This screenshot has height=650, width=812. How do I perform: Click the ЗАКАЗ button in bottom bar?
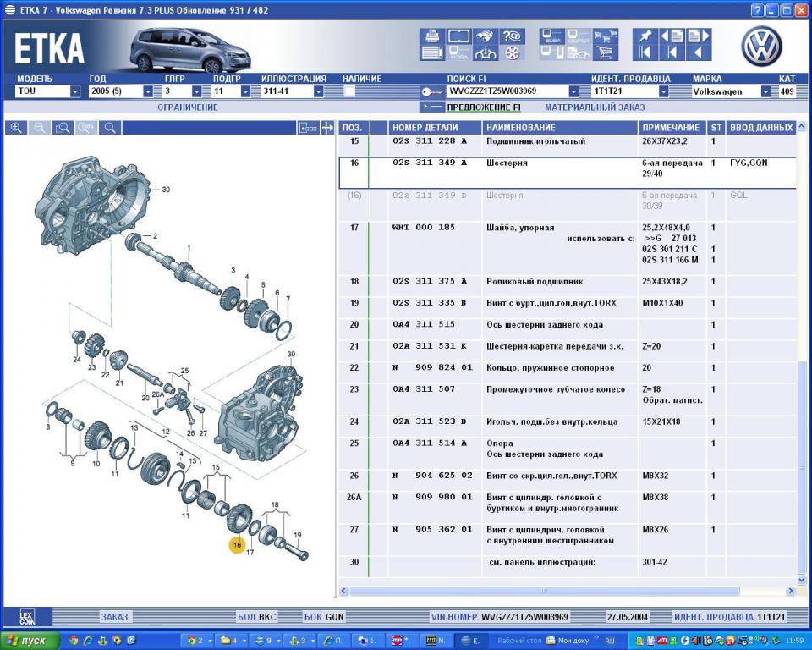(114, 617)
